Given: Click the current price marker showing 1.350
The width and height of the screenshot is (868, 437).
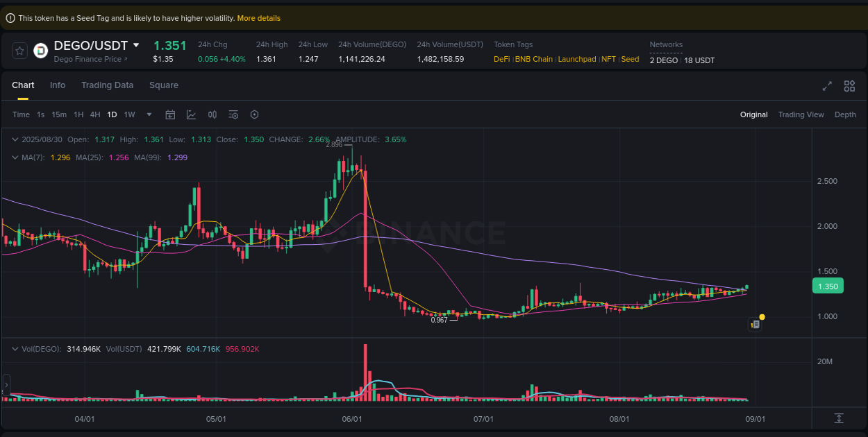Looking at the screenshot, I should 828,285.
